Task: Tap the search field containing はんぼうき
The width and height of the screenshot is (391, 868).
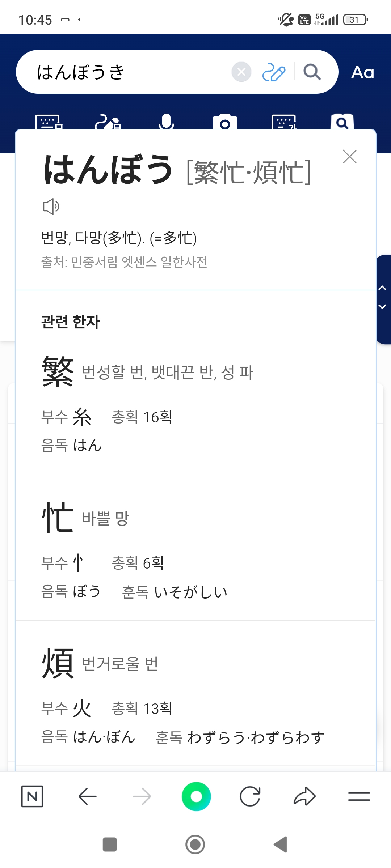Action: pyautogui.click(x=130, y=72)
